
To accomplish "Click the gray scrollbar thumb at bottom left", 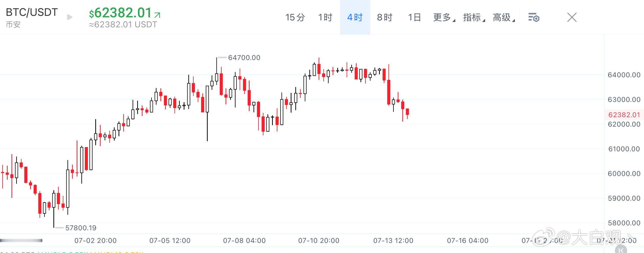I will (x=21, y=240).
